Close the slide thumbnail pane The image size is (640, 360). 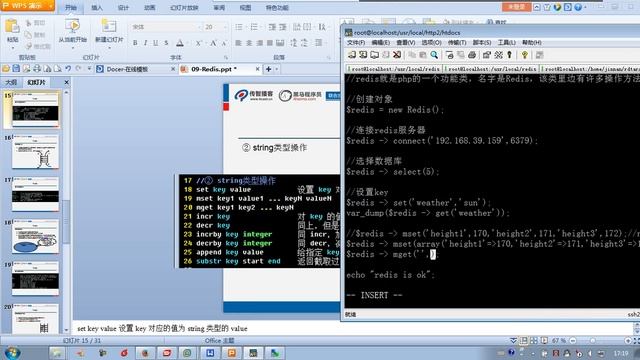tap(67, 82)
